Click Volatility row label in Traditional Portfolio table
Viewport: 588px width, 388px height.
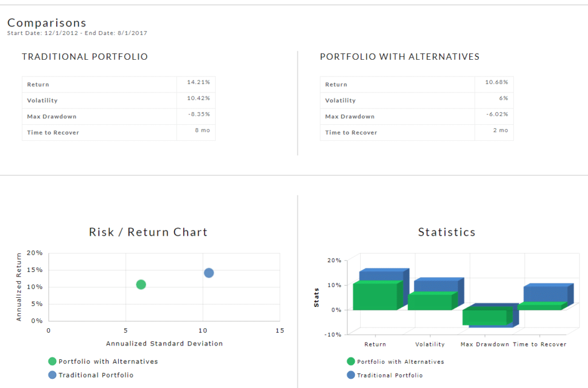42,101
